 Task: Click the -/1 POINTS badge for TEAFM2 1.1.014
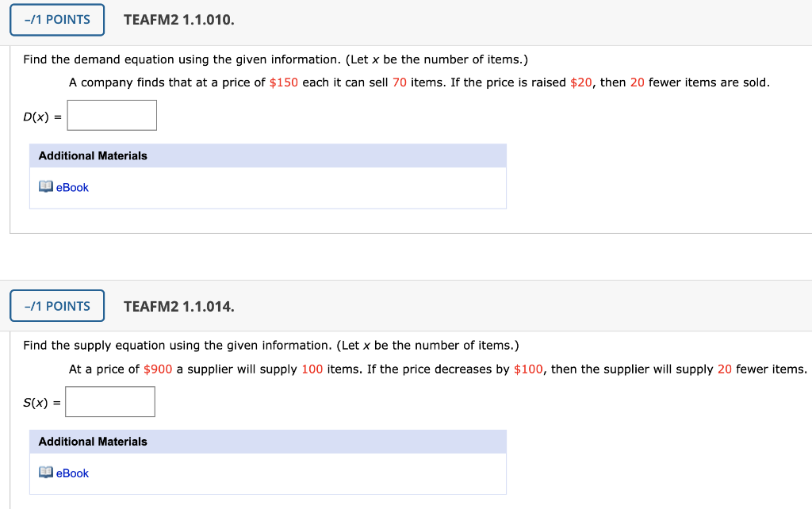click(56, 305)
